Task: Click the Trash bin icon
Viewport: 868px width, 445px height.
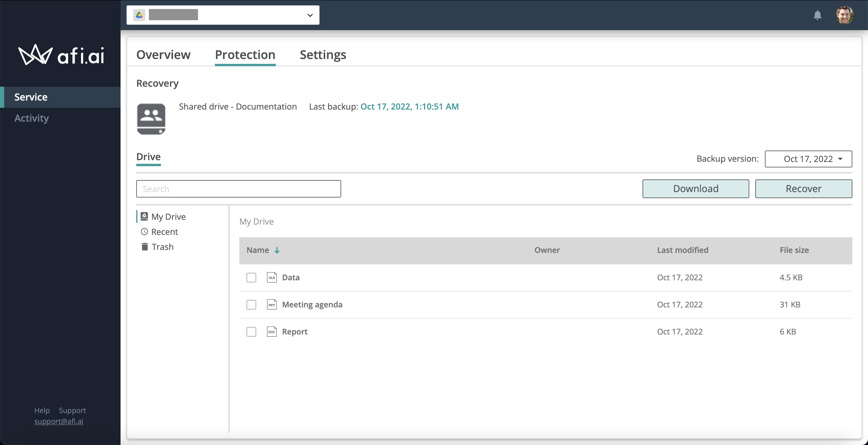Action: [145, 247]
